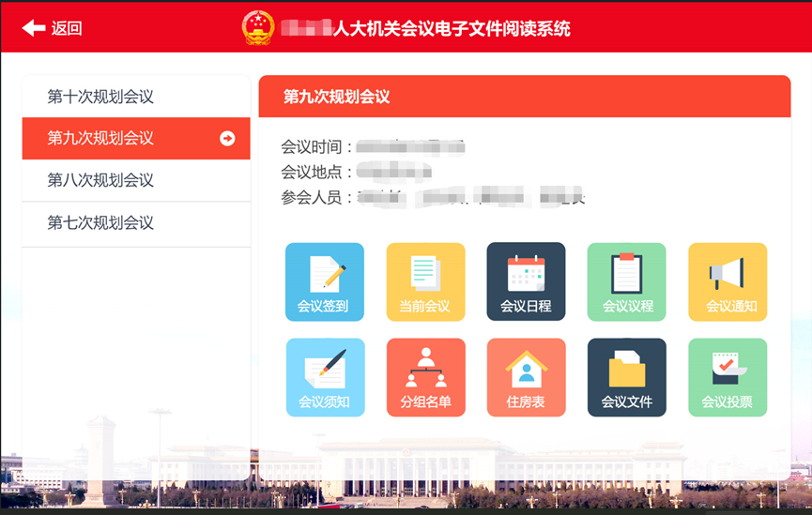812x515 pixels.
Task: Open the 会议通知 megaphone icon
Action: click(728, 281)
